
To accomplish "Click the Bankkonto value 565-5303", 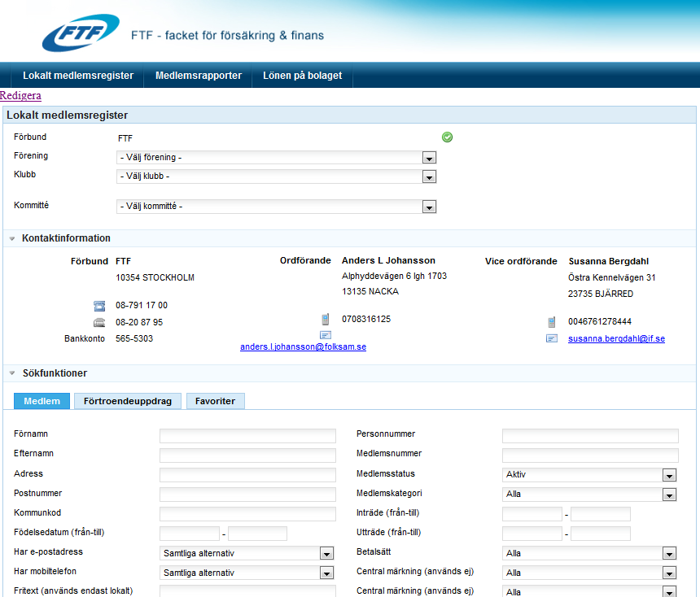I will [134, 338].
